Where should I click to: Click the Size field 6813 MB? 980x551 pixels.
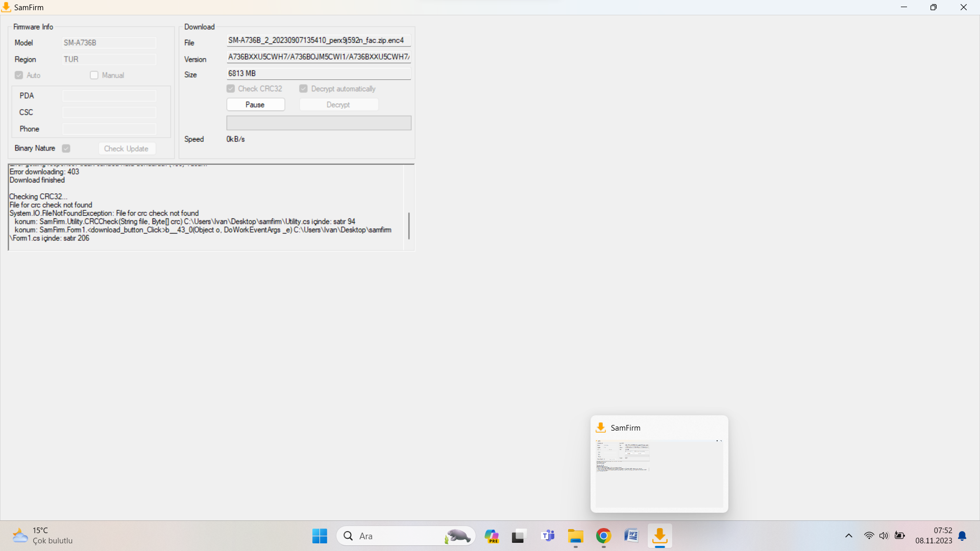[318, 73]
